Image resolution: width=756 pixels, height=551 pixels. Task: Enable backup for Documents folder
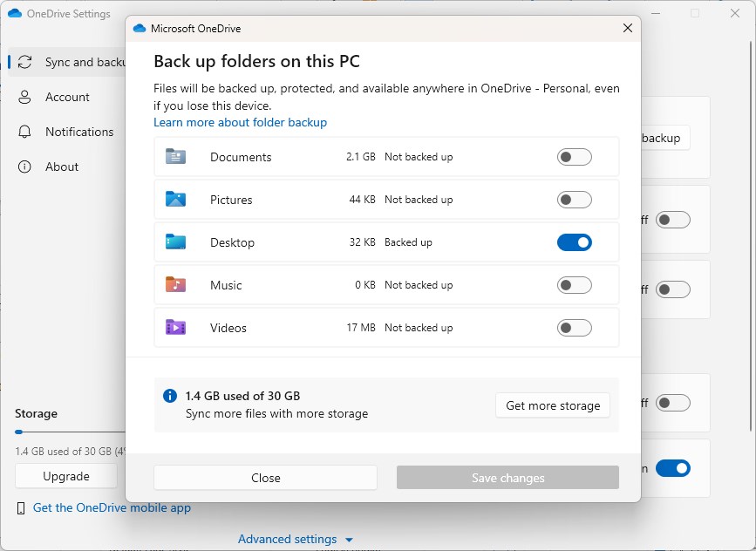574,157
